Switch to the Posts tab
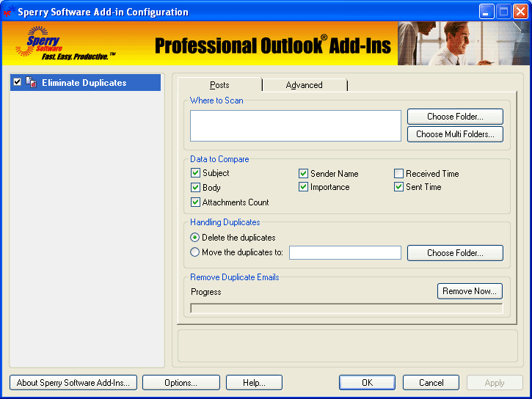 (219, 85)
